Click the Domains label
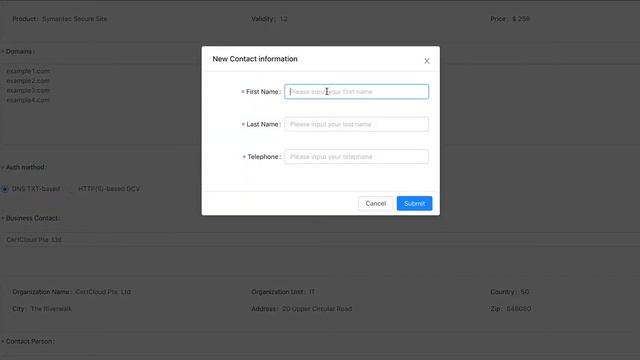The height and width of the screenshot is (360, 640). click(19, 51)
